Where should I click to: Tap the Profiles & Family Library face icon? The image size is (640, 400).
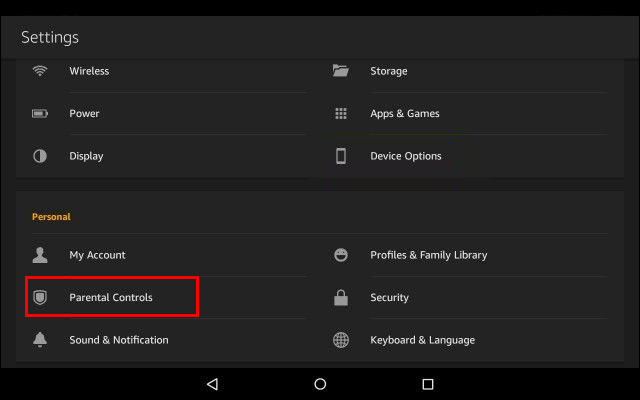tap(341, 255)
